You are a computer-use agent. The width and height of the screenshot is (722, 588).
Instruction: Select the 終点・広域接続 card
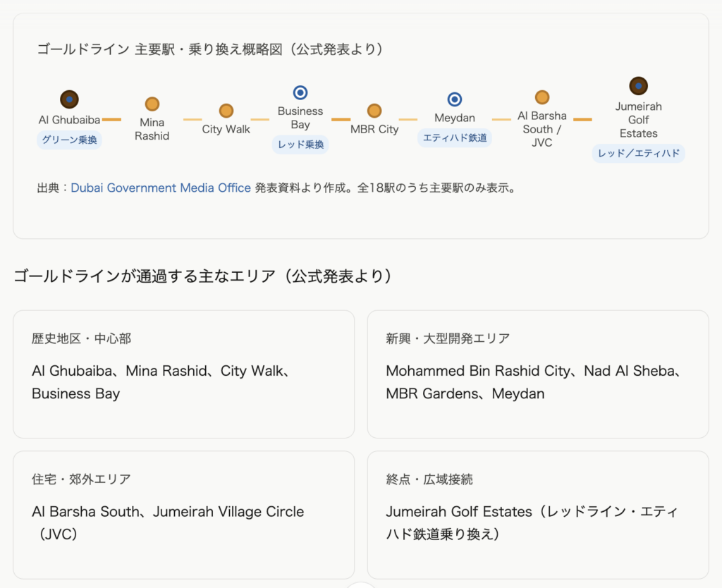538,515
